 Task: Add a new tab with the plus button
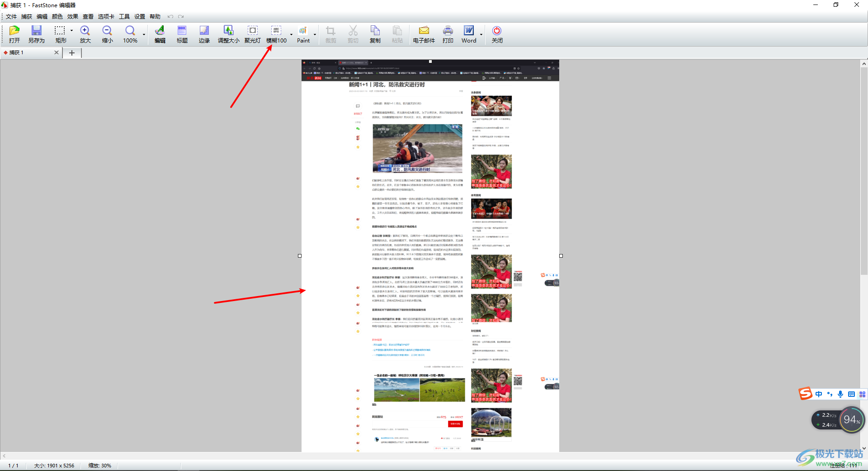pyautogui.click(x=71, y=53)
